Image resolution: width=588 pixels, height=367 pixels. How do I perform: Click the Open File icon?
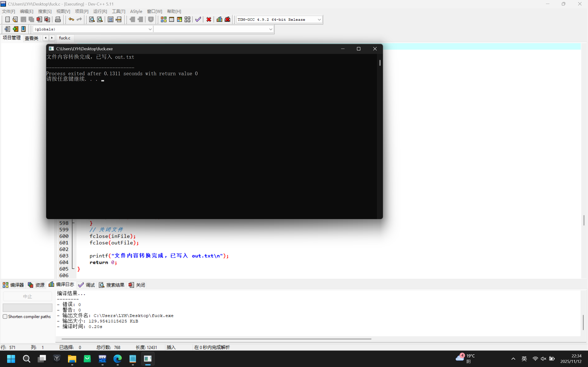click(x=15, y=19)
